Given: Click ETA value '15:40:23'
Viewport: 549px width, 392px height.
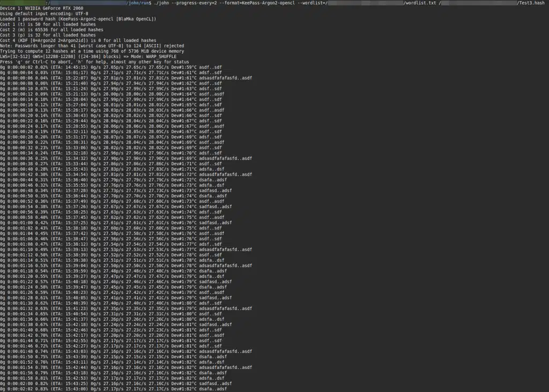Looking at the screenshot, I should point(75,292).
